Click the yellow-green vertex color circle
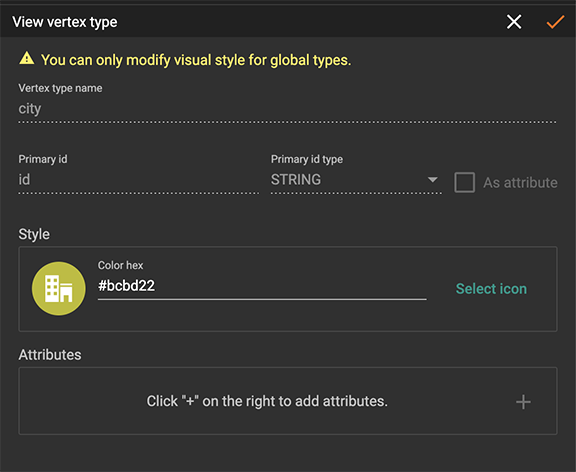 (59, 289)
